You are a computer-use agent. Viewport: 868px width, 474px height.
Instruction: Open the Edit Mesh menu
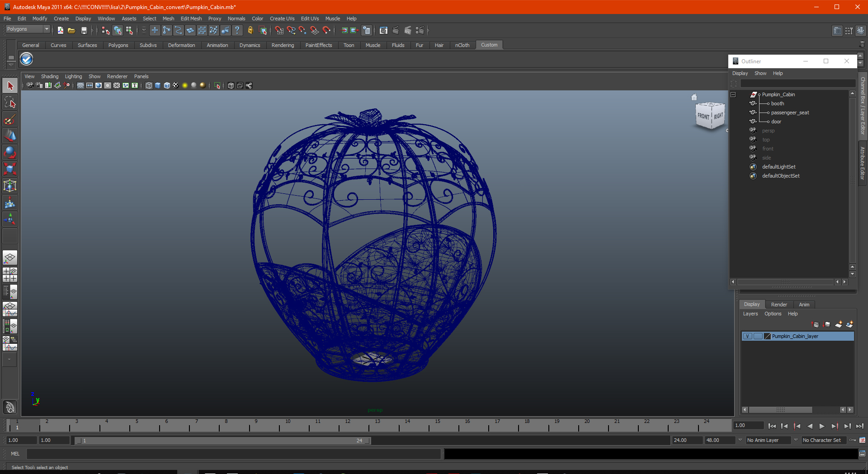tap(191, 19)
